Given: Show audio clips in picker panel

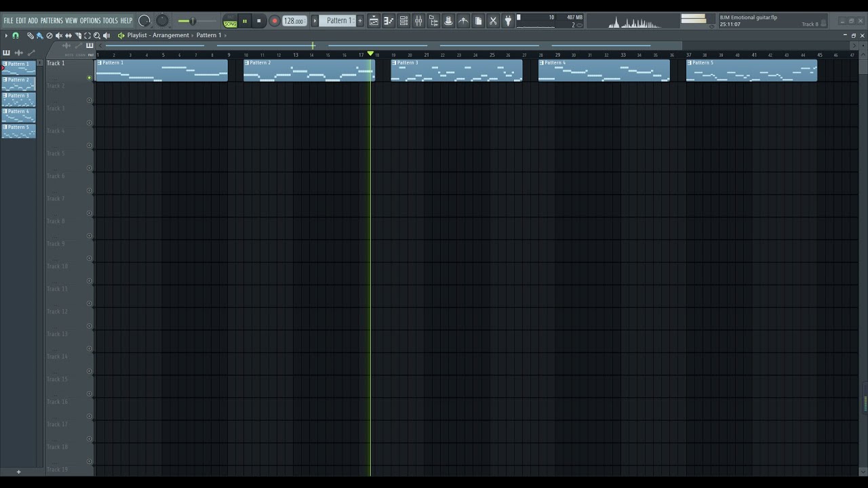Looking at the screenshot, I should pos(19,53).
